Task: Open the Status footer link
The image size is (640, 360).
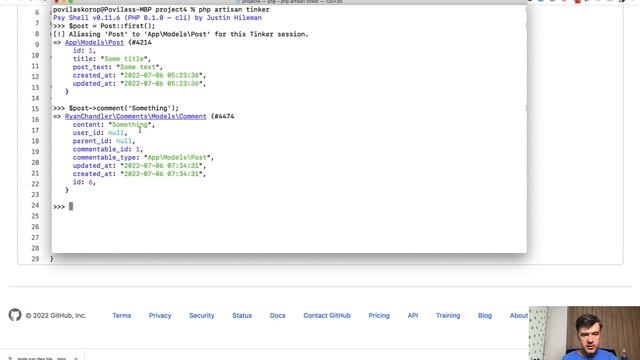Action: (242, 316)
